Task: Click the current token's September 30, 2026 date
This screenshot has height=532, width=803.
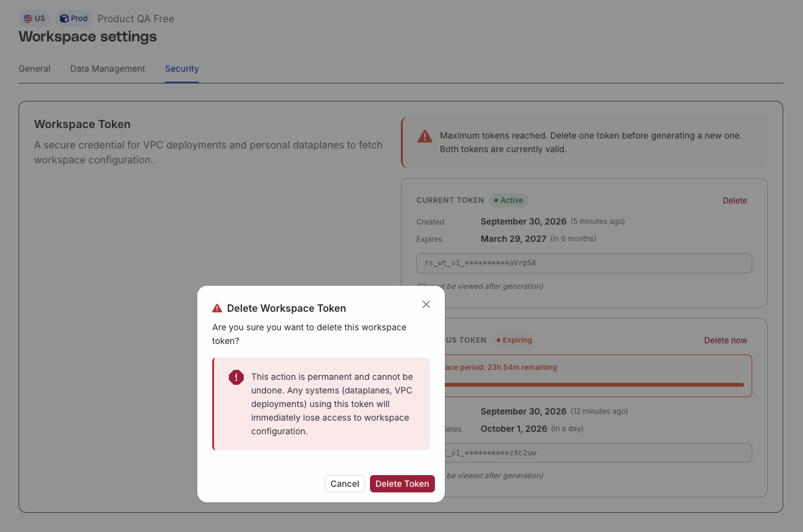Action: click(x=523, y=221)
